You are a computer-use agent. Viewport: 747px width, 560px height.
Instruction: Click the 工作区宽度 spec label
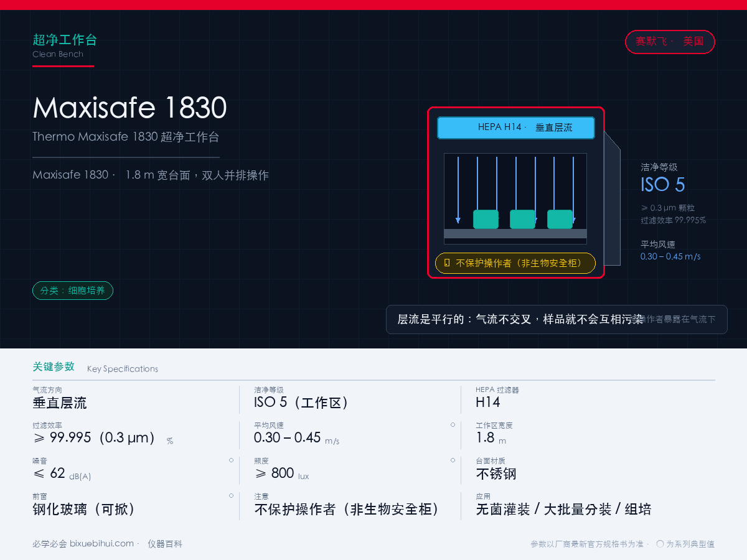(494, 426)
